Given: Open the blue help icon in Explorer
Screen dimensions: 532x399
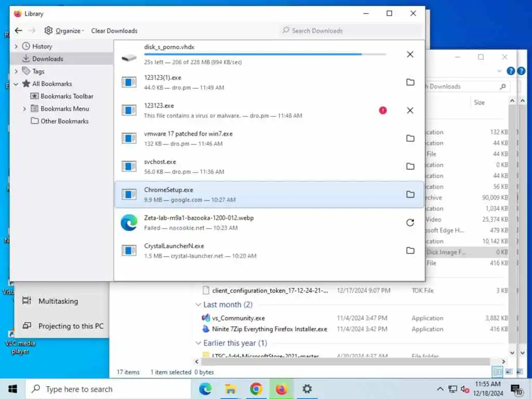Looking at the screenshot, I should [x=510, y=71].
